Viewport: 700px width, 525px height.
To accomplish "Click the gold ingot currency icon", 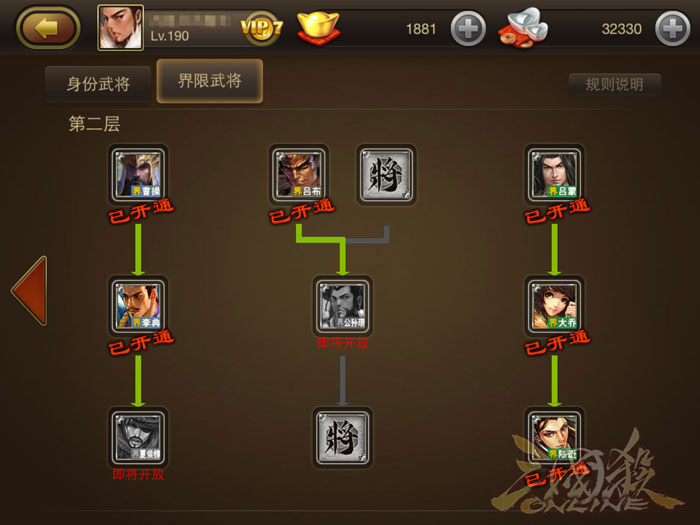I will pyautogui.click(x=318, y=28).
